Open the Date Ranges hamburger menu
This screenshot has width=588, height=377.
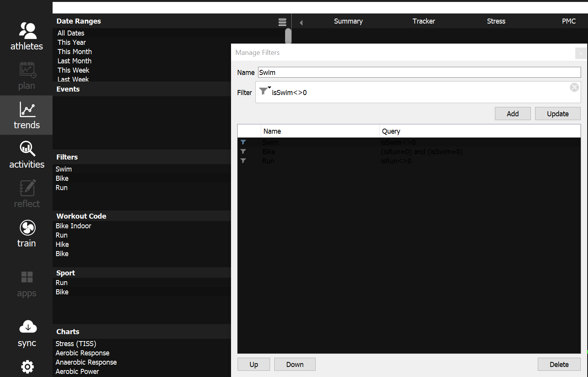pyautogui.click(x=282, y=22)
